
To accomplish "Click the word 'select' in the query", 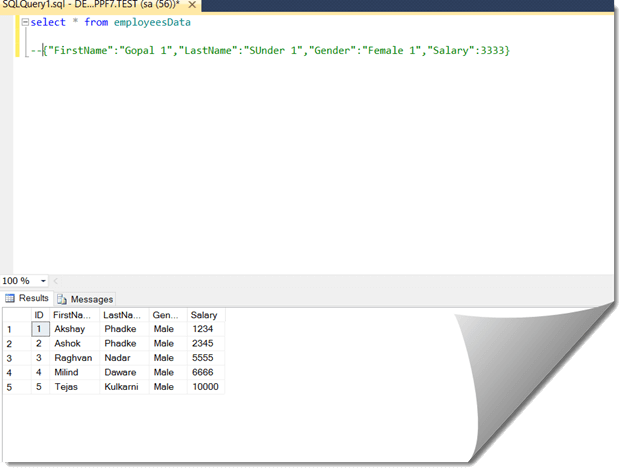I will (48, 22).
